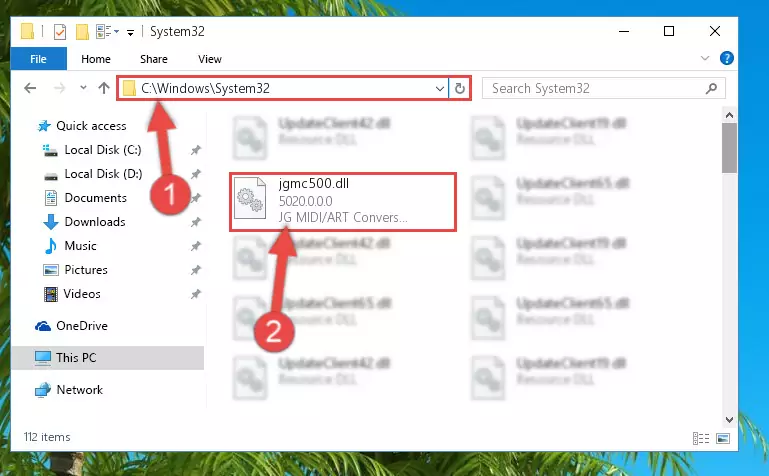Select Network in the navigation pane
Viewport: 769px width, 476px height.
tap(79, 390)
